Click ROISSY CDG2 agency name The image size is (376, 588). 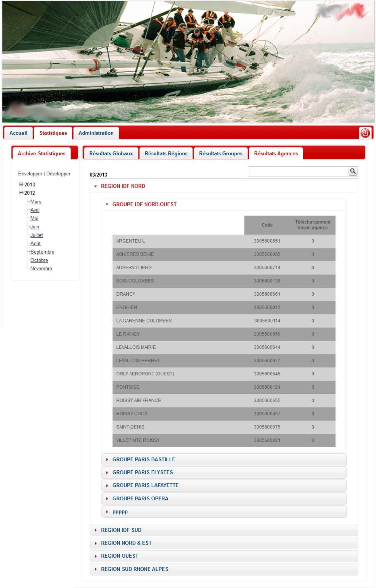click(x=131, y=414)
